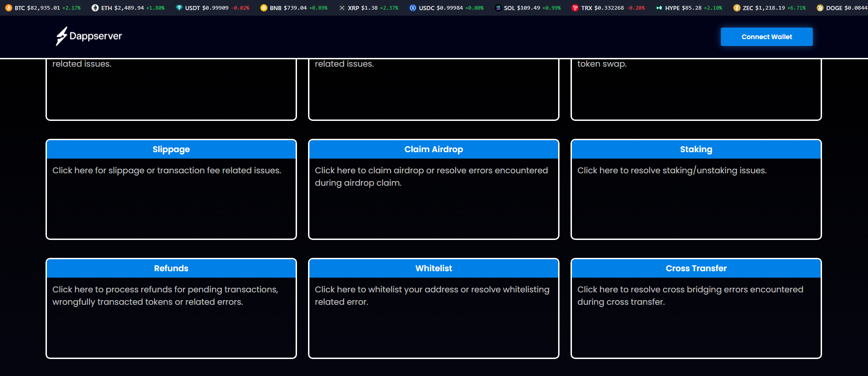The width and height of the screenshot is (868, 376).
Task: Click the BTC price $82,935.01
Action: pyautogui.click(x=44, y=8)
